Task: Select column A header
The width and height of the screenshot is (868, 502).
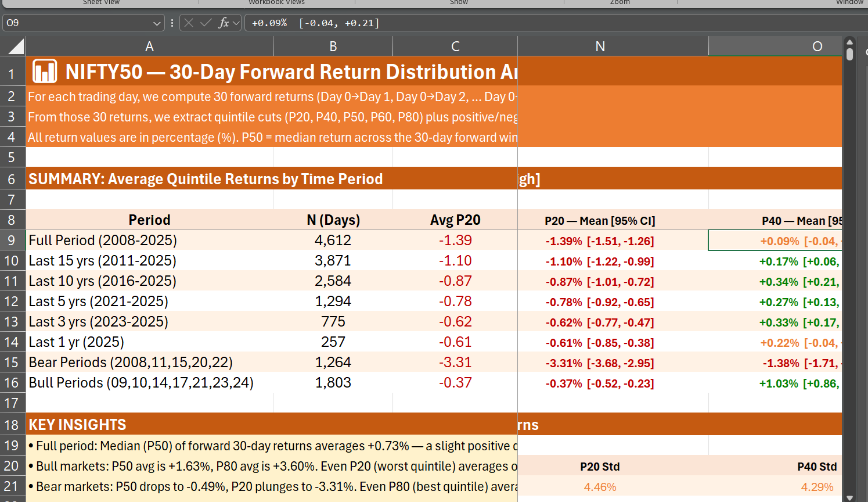Action: point(149,46)
